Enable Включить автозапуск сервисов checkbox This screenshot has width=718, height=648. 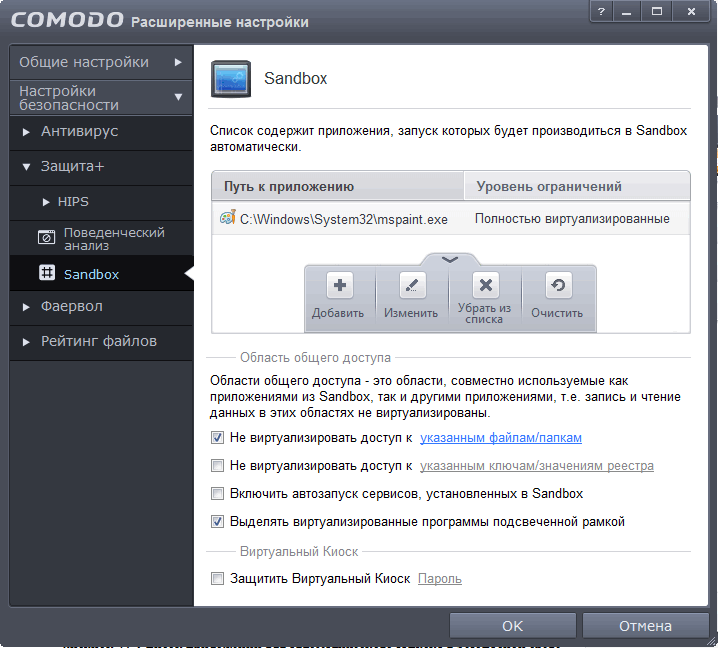tap(218, 493)
